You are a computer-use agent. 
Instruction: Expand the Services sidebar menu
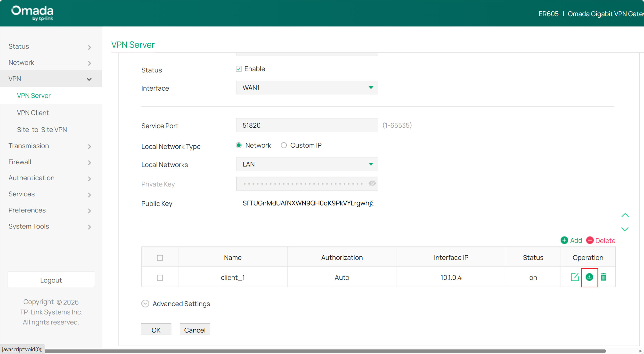coord(51,194)
